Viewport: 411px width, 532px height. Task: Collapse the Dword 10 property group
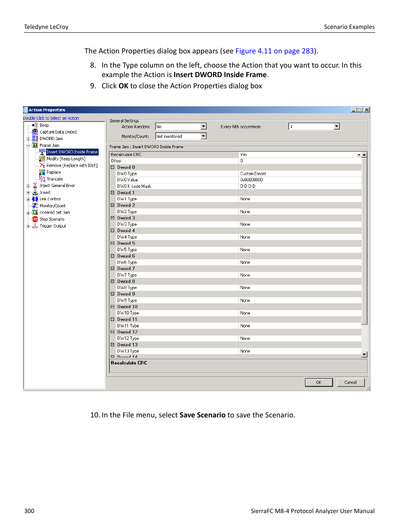(112, 307)
